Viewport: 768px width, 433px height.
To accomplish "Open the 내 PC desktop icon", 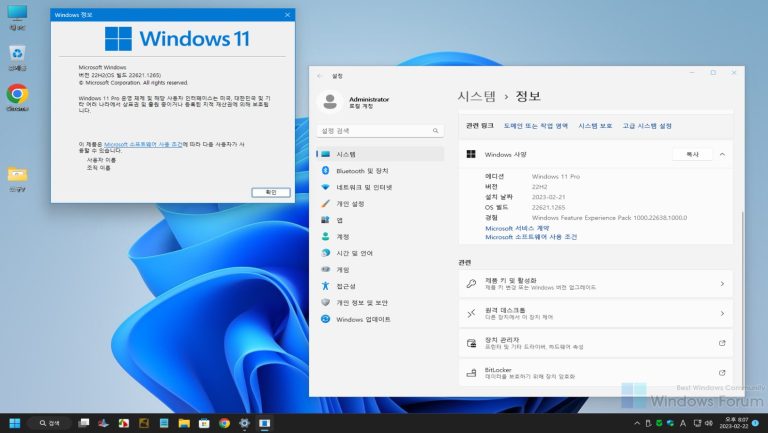I will (17, 18).
